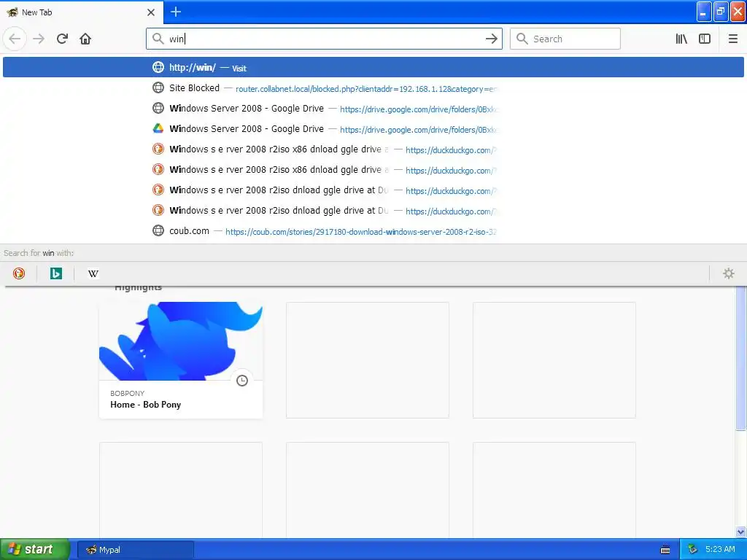Restore down the browser window

[721, 12]
